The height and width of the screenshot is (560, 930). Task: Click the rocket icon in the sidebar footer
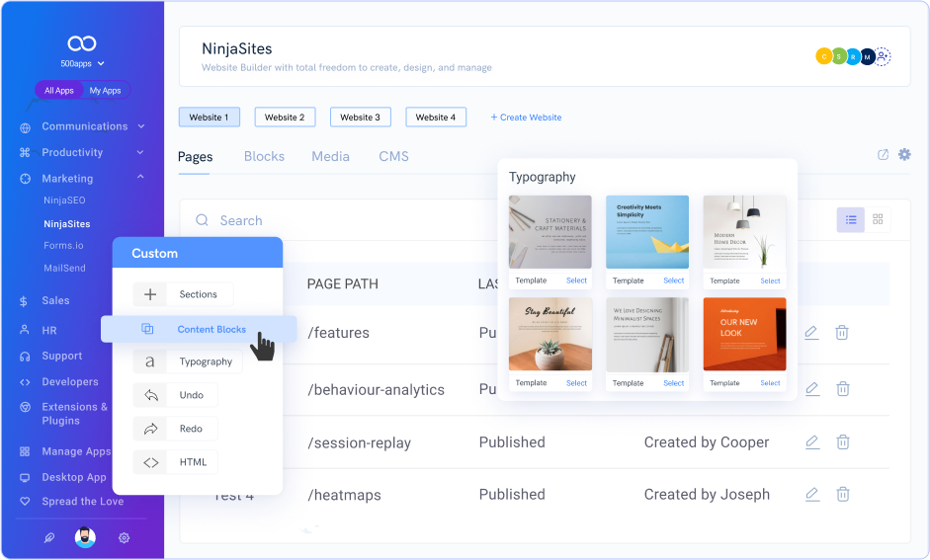point(49,538)
